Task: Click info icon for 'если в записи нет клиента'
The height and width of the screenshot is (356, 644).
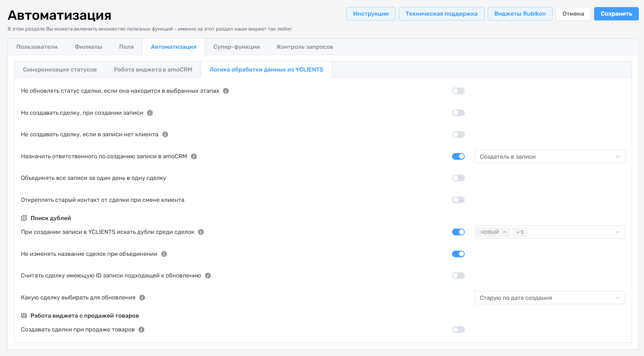Action: point(165,134)
